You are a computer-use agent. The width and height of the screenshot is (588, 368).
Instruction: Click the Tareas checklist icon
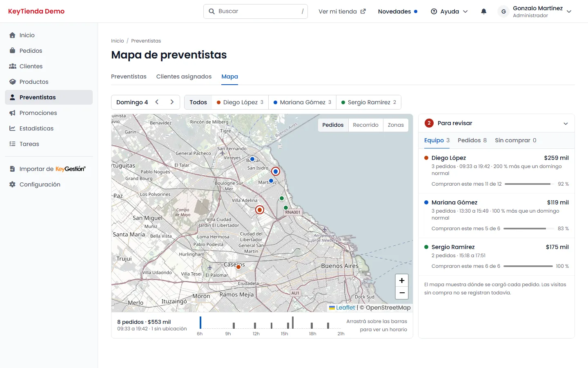(12, 144)
